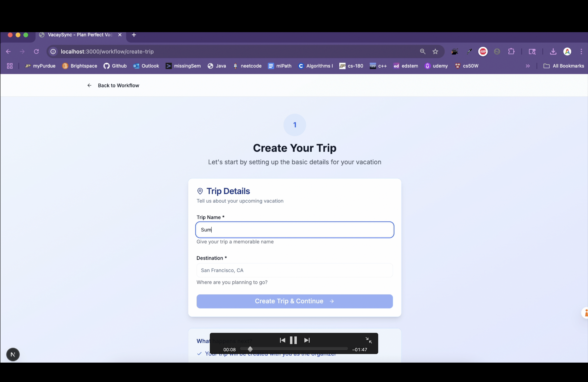
Task: Exit fullscreen with the shrink arrows icon
Action: point(369,340)
